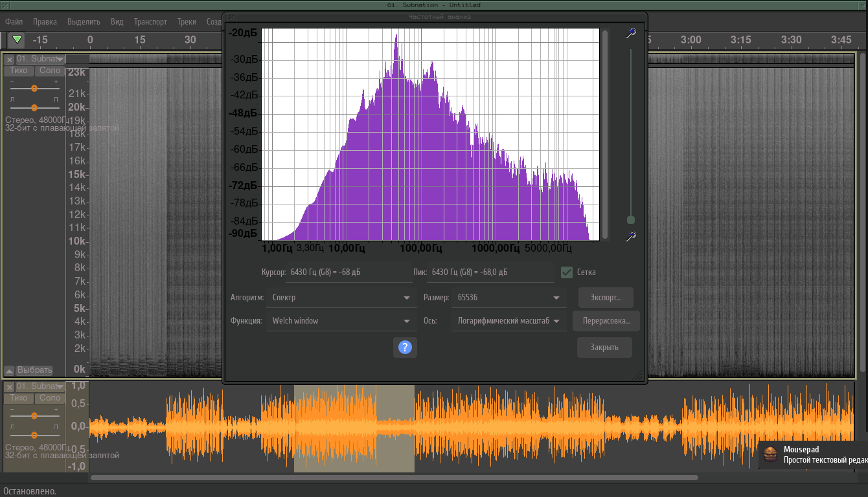Mute the waveform track with Тихо

[x=19, y=398]
